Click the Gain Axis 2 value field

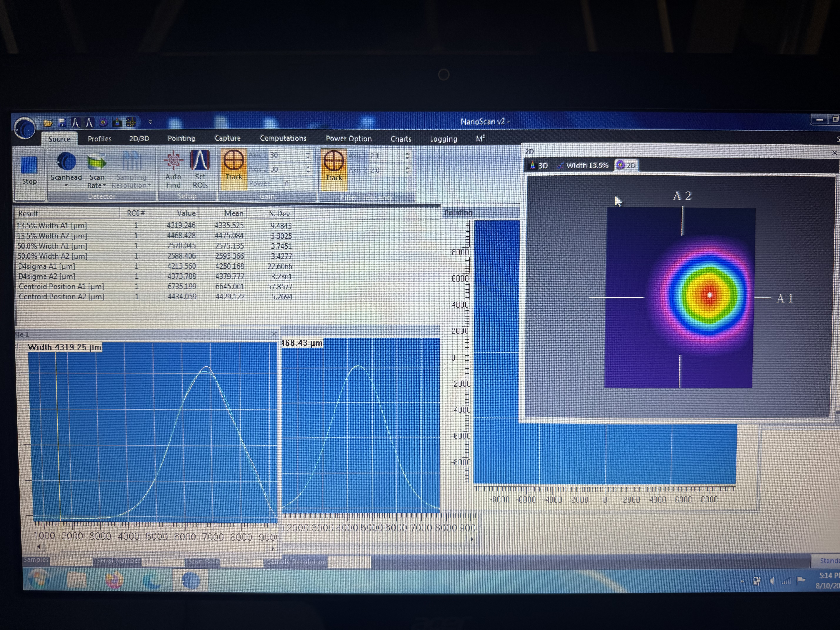[x=287, y=169]
